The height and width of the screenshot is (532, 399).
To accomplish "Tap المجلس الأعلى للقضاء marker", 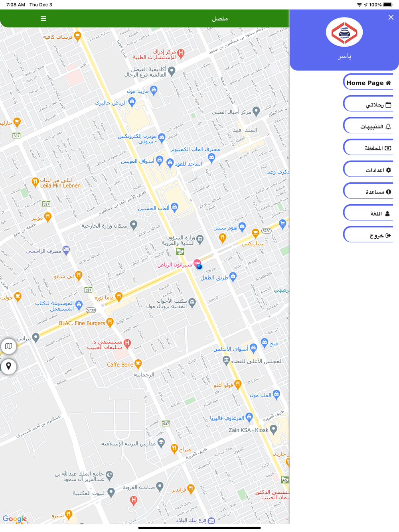I will (x=226, y=361).
